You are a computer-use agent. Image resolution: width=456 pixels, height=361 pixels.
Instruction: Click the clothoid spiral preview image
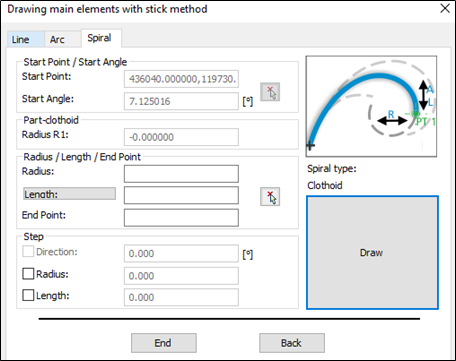(x=371, y=106)
